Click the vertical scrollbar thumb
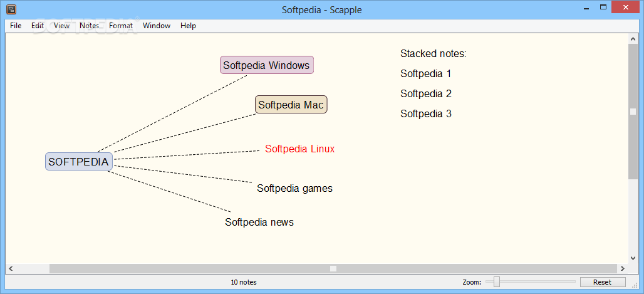 click(633, 112)
